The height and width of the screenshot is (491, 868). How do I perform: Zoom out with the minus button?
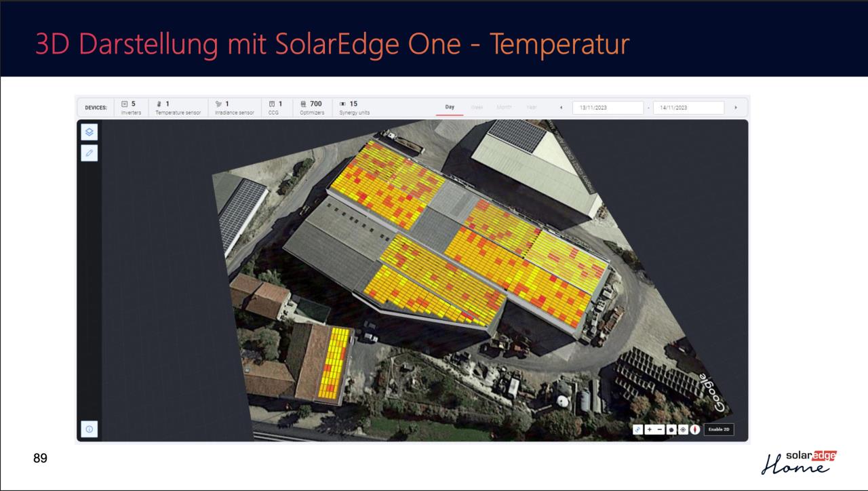coord(660,429)
